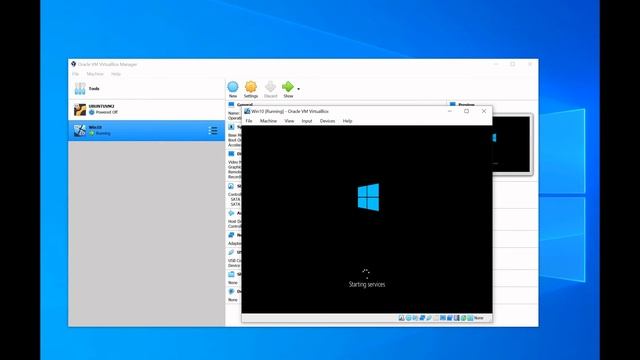640x360 pixels.
Task: Open Settings from the Manager toolbar
Action: [251, 89]
